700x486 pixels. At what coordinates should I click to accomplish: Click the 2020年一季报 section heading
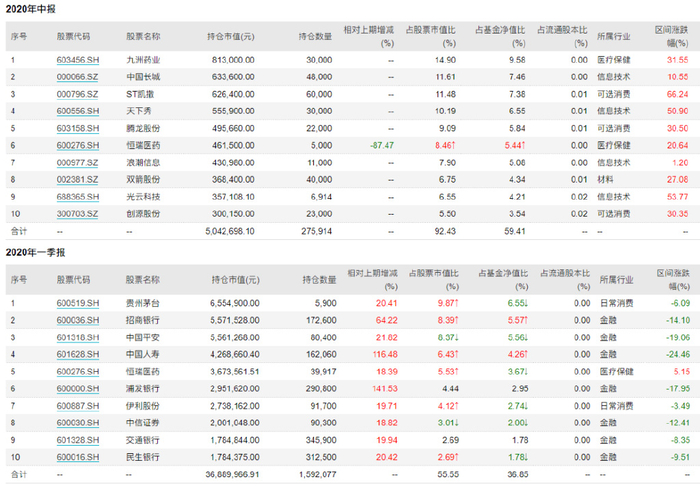35,252
